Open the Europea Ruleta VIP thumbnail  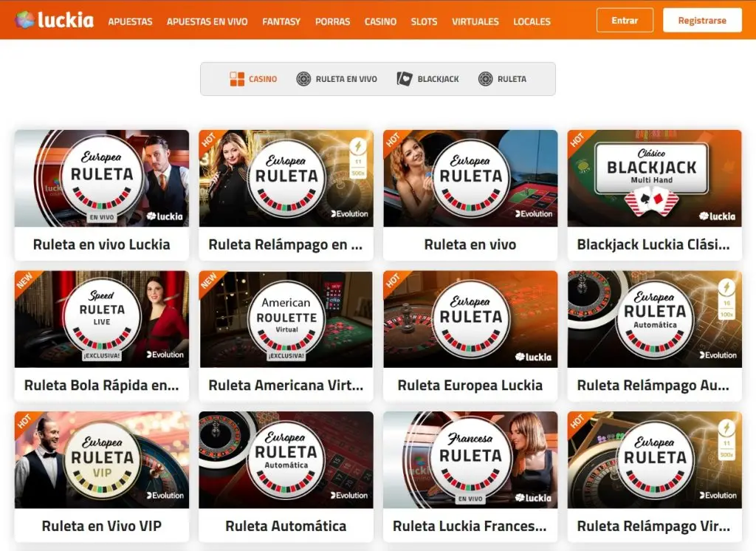coord(102,460)
